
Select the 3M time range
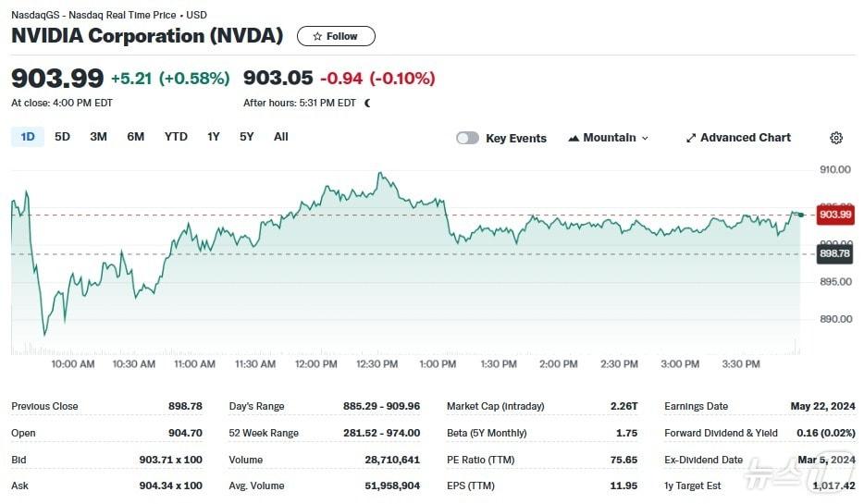click(98, 137)
